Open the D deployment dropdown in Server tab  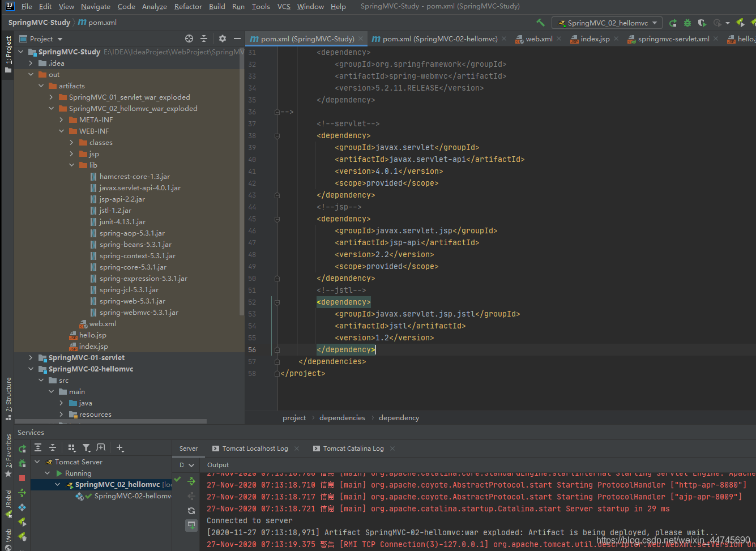[x=186, y=465]
